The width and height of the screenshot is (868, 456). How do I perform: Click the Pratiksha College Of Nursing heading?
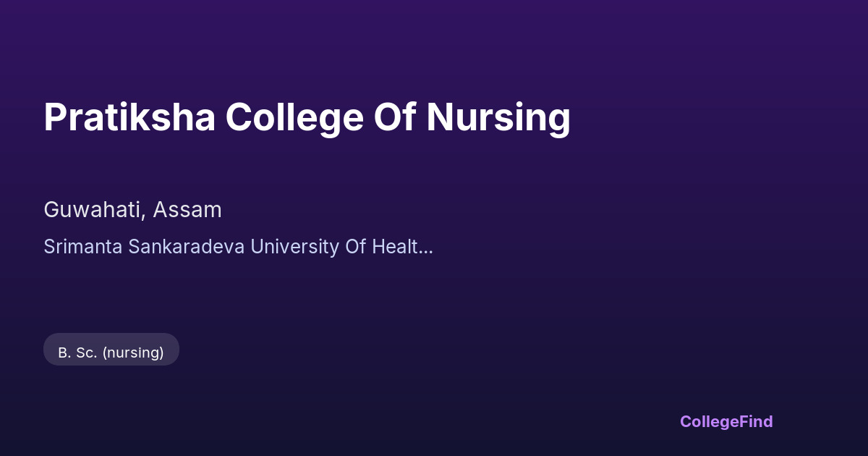[307, 117]
